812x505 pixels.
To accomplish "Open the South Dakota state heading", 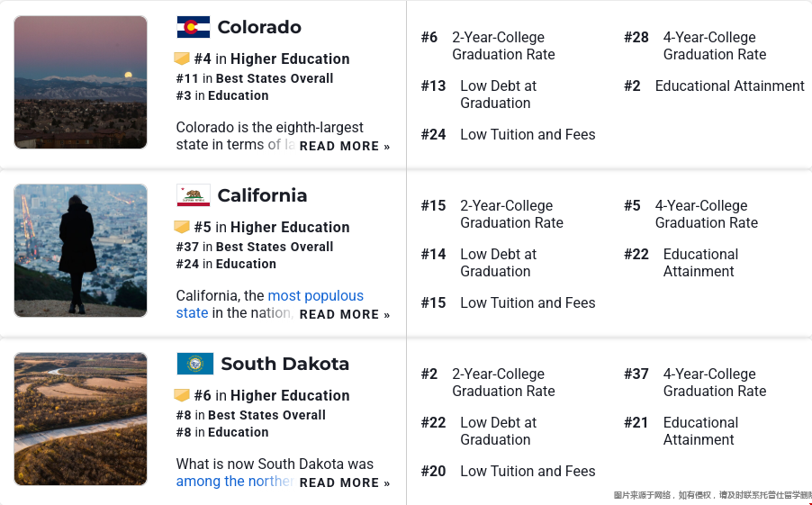I will tap(284, 364).
